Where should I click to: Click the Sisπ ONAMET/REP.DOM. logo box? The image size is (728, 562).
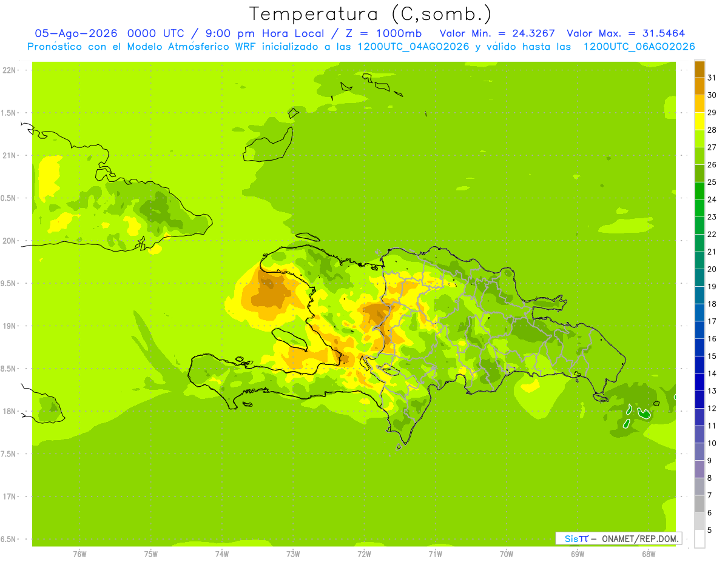[618, 538]
